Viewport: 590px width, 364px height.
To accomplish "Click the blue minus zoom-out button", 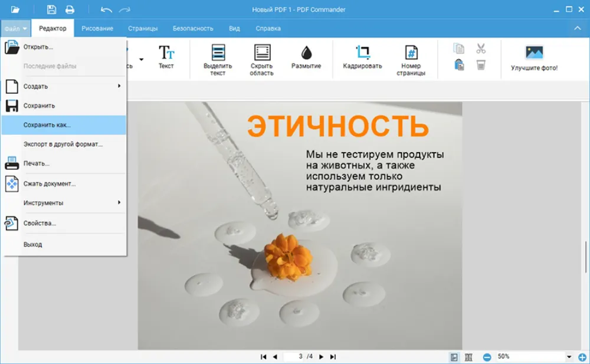I will 487,357.
